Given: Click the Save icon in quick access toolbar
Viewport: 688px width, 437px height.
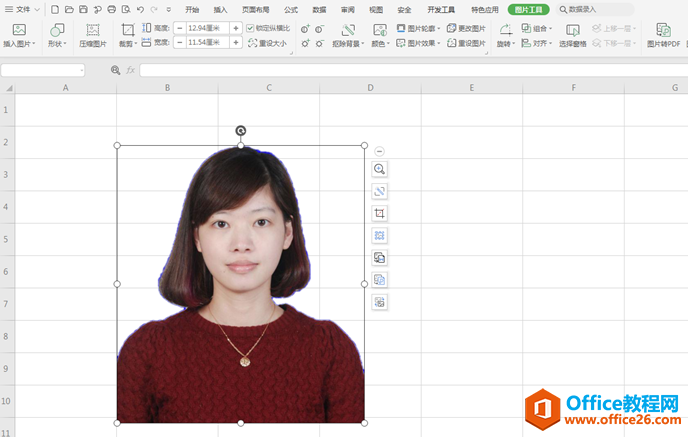Looking at the screenshot, I should [x=83, y=9].
